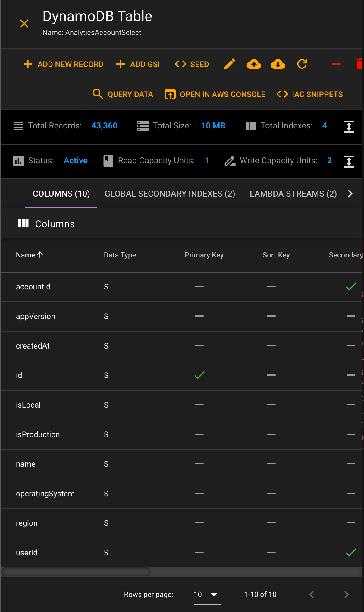Click Total Records value 43,360

click(x=104, y=126)
